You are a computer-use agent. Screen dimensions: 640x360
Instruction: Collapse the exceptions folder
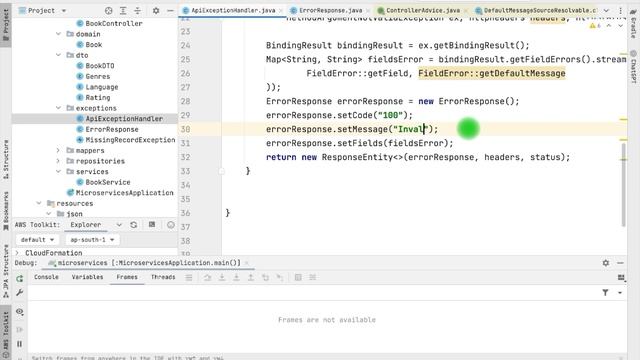58,108
